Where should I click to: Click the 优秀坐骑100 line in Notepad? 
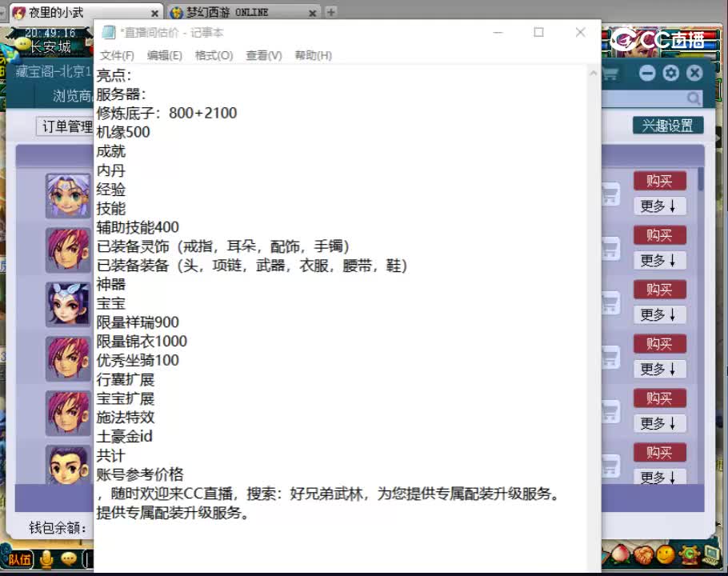[138, 360]
